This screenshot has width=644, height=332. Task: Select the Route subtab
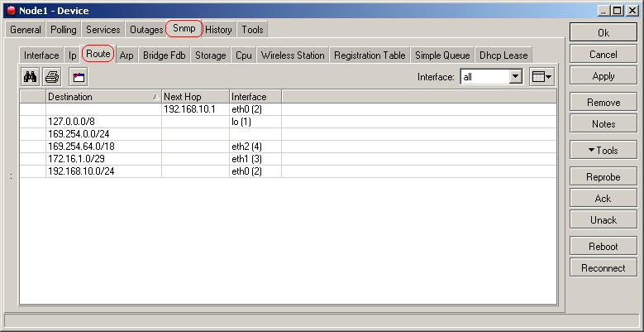point(98,54)
